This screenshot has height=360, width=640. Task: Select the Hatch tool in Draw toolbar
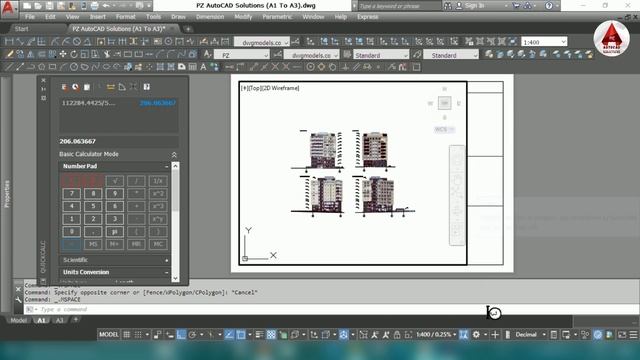[x=160, y=67]
